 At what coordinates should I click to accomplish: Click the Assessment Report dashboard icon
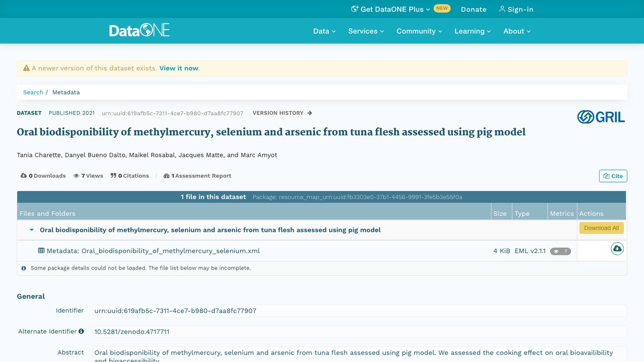167,176
